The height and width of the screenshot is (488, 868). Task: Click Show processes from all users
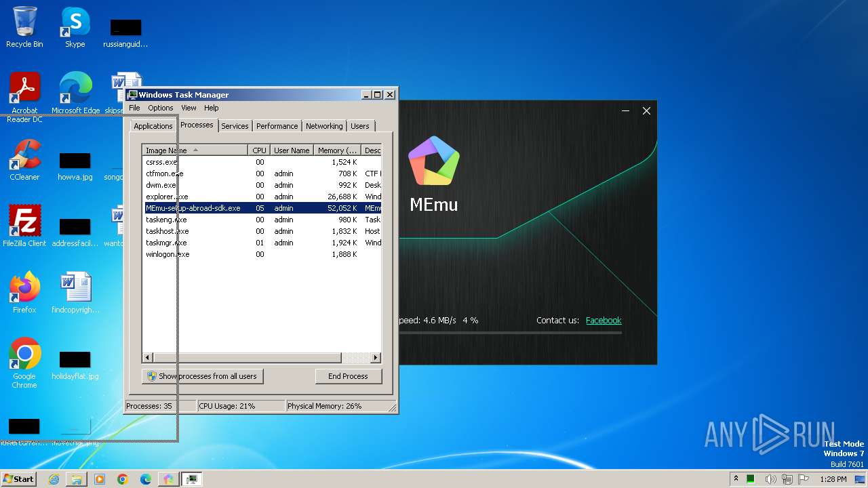pyautogui.click(x=202, y=376)
